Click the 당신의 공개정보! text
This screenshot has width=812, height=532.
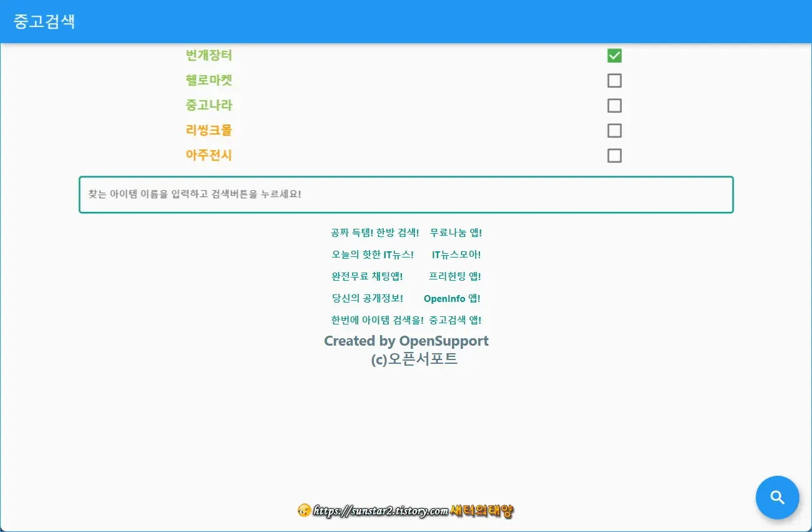point(368,298)
